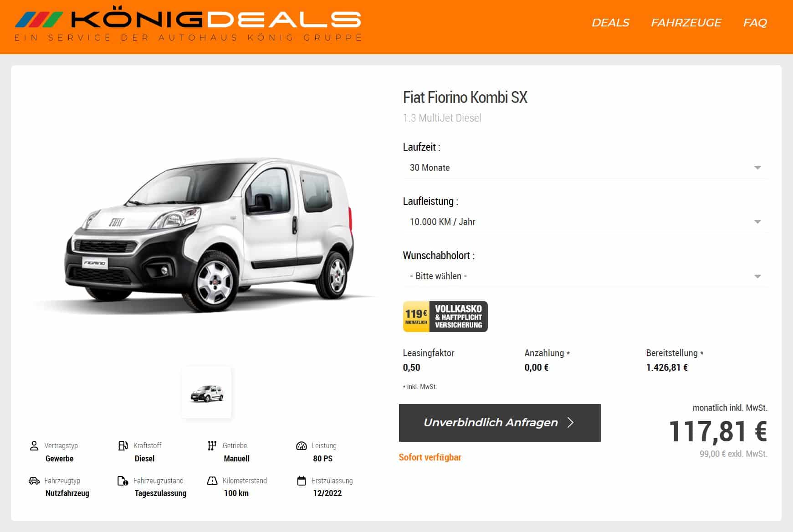The height and width of the screenshot is (532, 793).
Task: Open the Wunschabholort Bitte wählen dropdown
Action: [585, 276]
